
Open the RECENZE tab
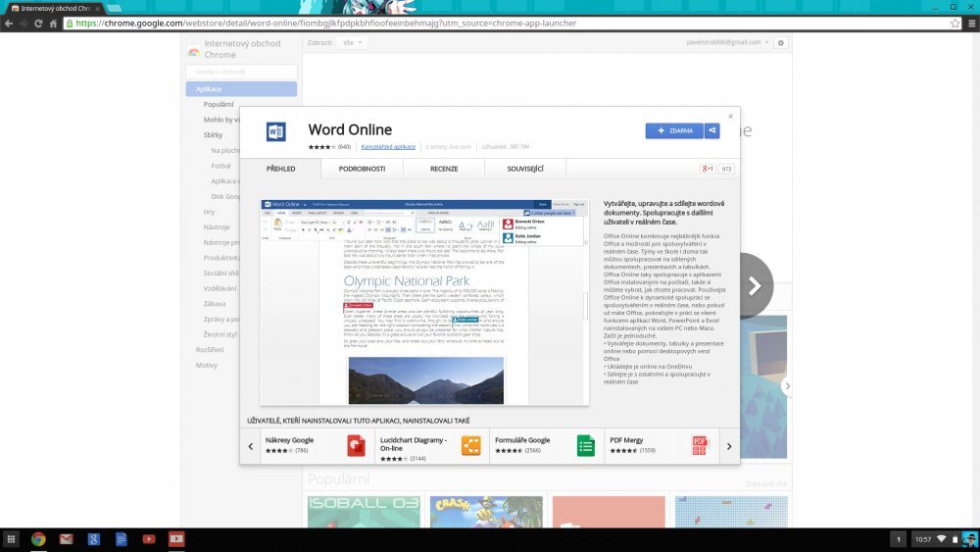pyautogui.click(x=444, y=169)
